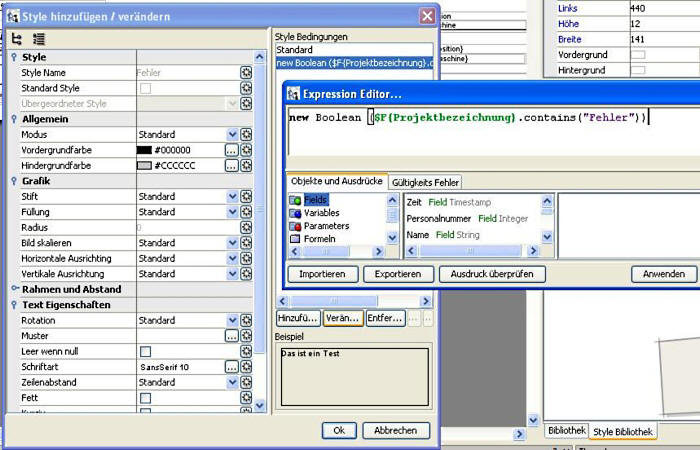Toggle the Standard Style checkbox
This screenshot has width=700, height=450.
[145, 88]
